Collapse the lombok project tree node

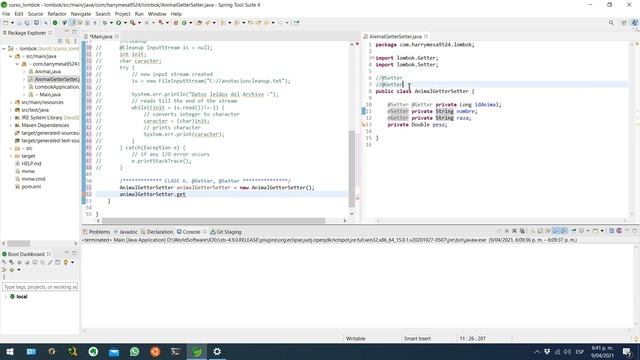(4, 49)
